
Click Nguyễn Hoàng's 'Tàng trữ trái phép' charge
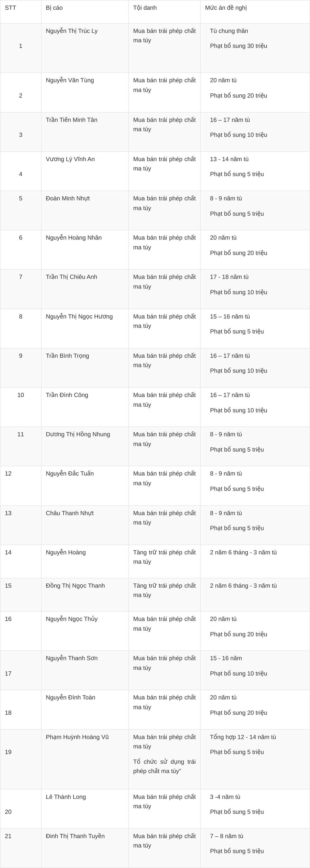tap(164, 557)
